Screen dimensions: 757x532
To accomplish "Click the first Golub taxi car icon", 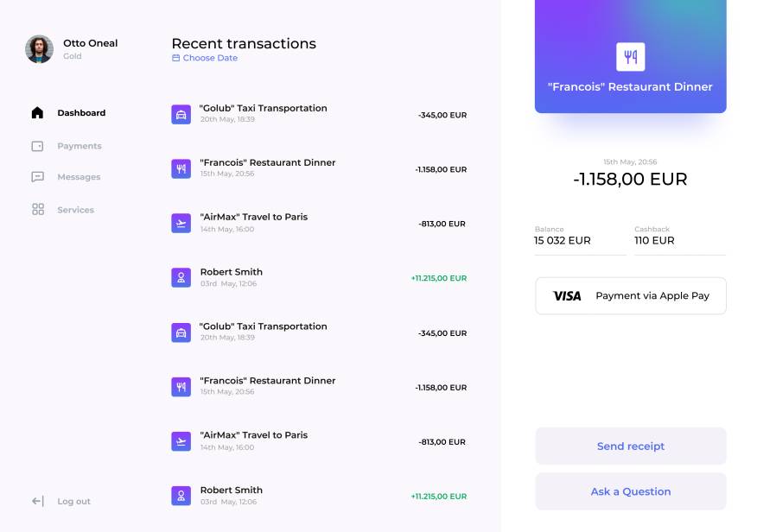I will 181,114.
